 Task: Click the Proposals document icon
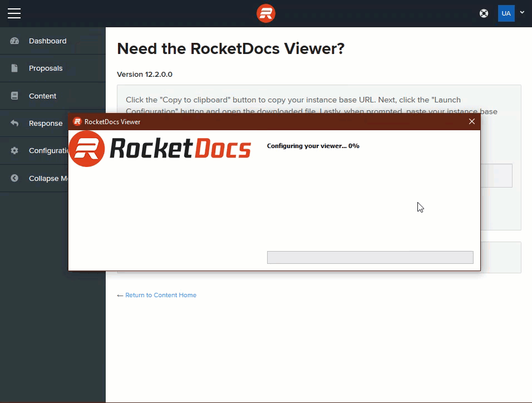pos(14,68)
